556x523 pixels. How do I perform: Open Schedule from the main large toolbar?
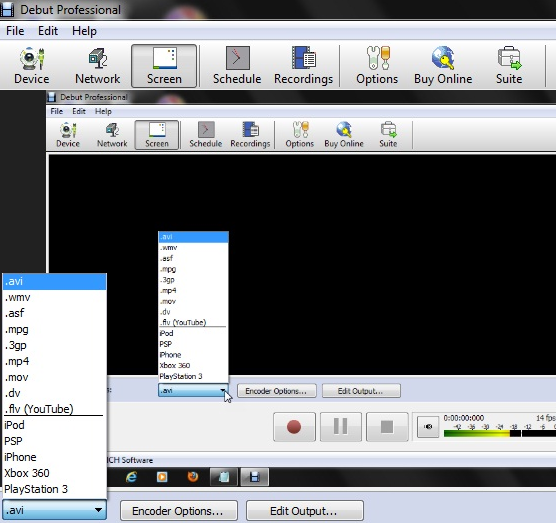click(x=237, y=66)
